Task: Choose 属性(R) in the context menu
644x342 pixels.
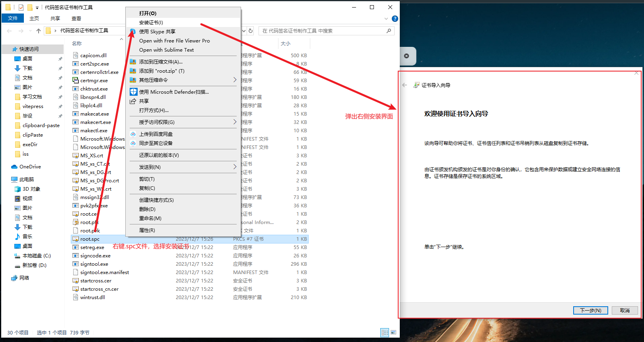Action: coord(147,230)
